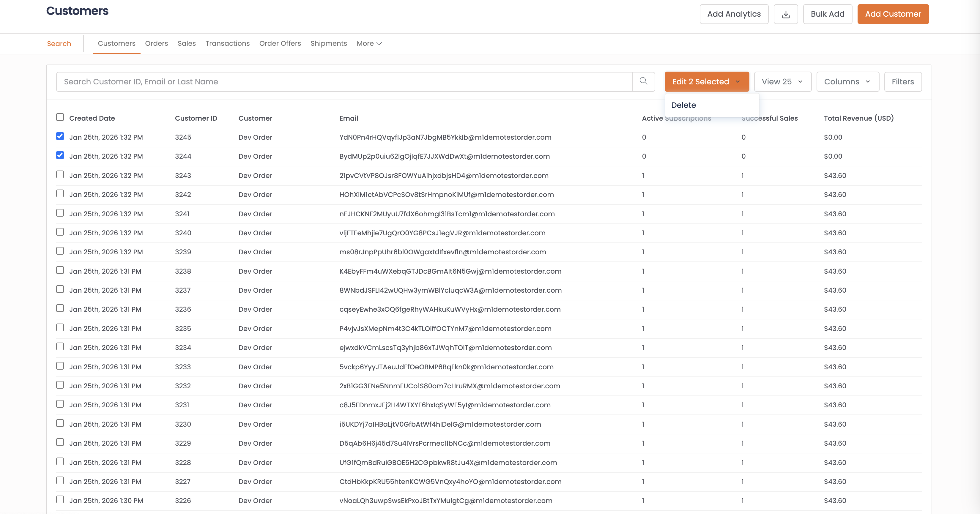Open the Filters button
This screenshot has height=514, width=980.
coord(902,81)
